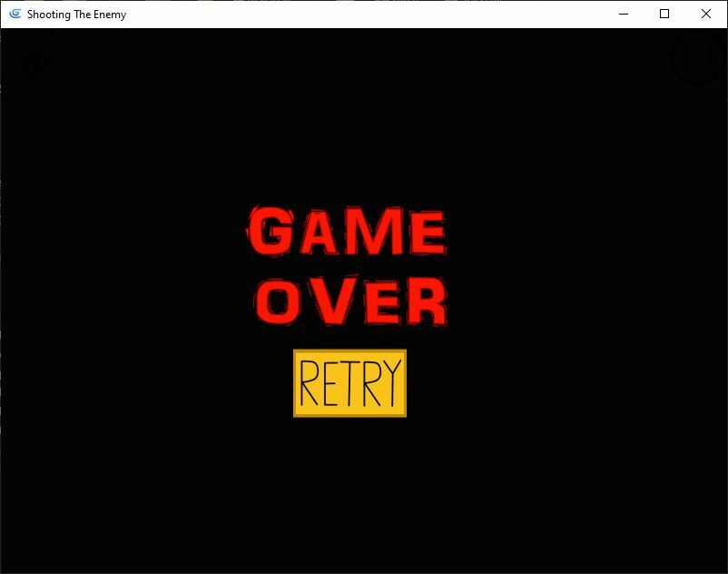This screenshot has height=574, width=728.
Task: Click the letter R ending OVER
Action: pyautogui.click(x=426, y=302)
